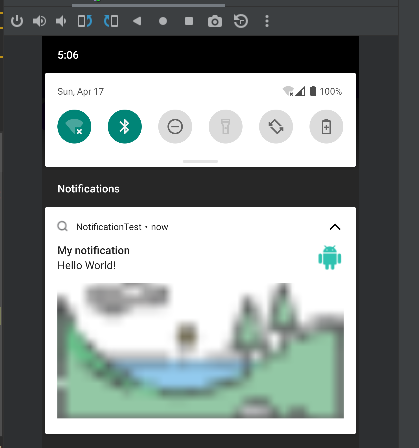Image resolution: width=419 pixels, height=448 pixels.
Task: Click the 5:06 clock in status bar
Action: click(68, 55)
